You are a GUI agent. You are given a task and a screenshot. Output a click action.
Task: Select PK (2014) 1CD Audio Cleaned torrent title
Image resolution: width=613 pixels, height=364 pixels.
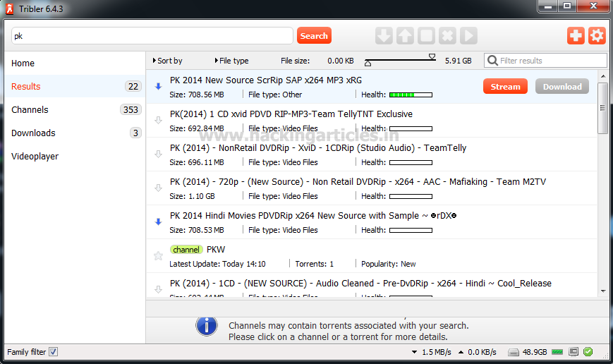click(x=360, y=284)
